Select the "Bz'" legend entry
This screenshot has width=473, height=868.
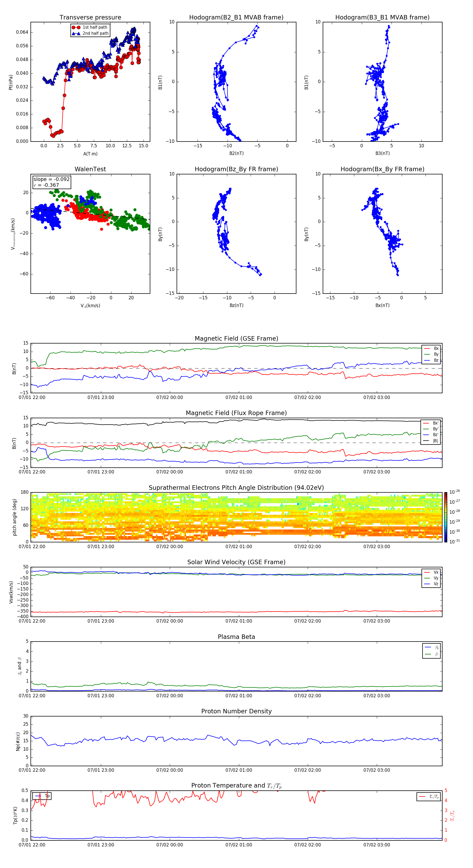coord(431,435)
